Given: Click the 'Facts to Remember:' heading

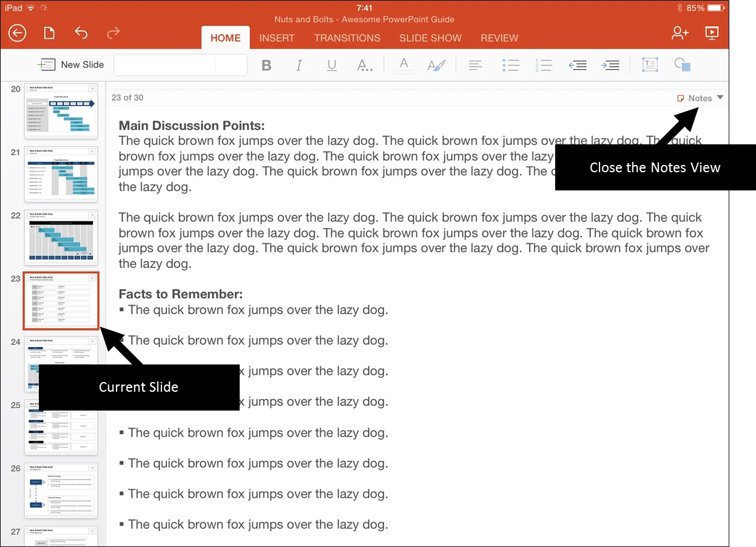Looking at the screenshot, I should (181, 294).
